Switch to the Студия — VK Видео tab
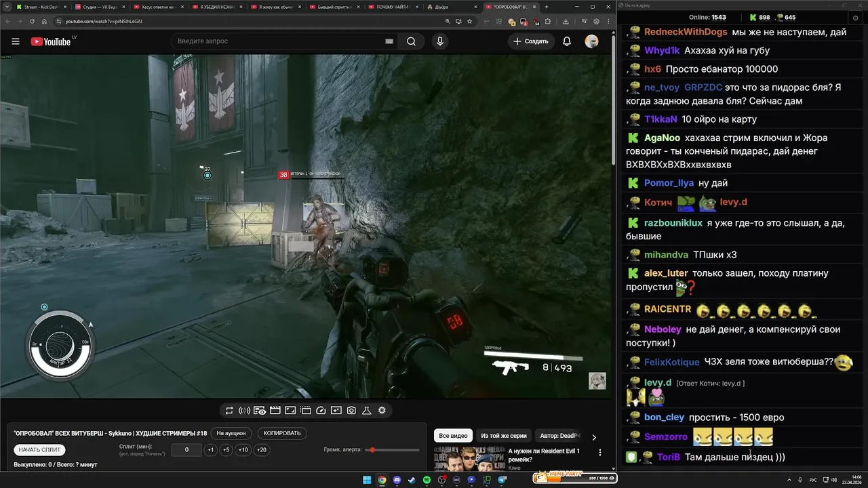This screenshot has width=868, height=488. (x=98, y=7)
